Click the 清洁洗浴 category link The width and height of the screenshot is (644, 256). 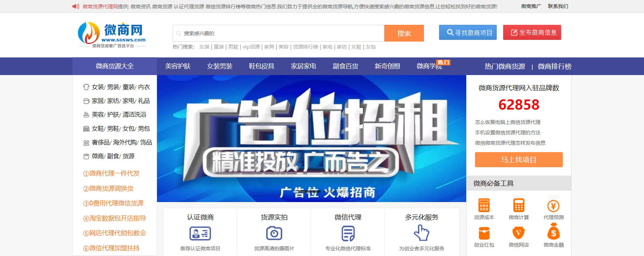[135, 115]
